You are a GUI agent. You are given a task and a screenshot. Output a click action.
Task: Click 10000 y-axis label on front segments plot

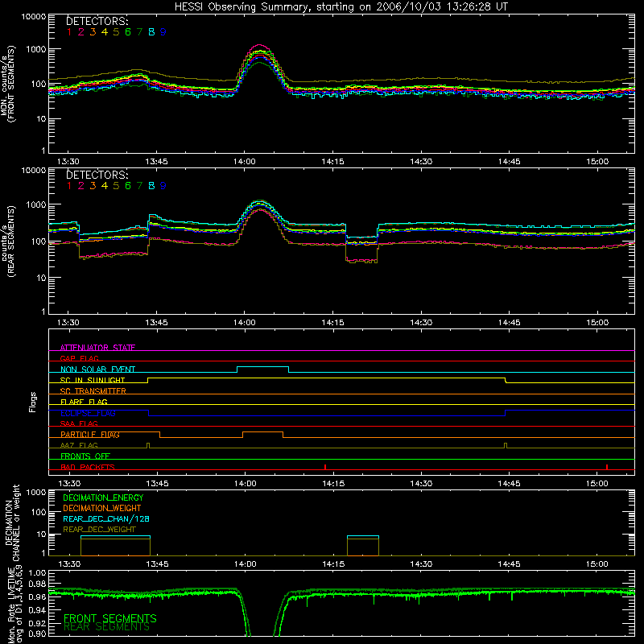pyautogui.click(x=34, y=16)
